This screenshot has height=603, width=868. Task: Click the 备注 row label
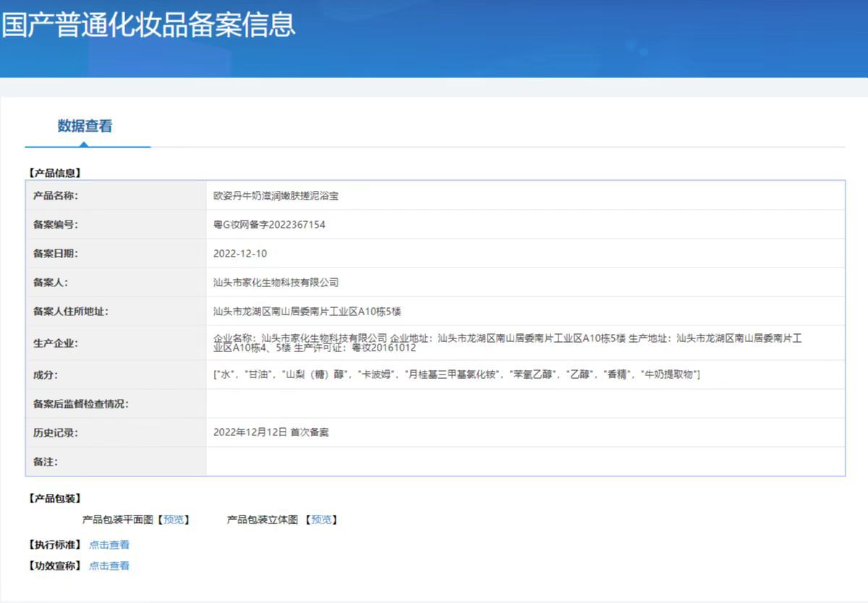(x=45, y=461)
